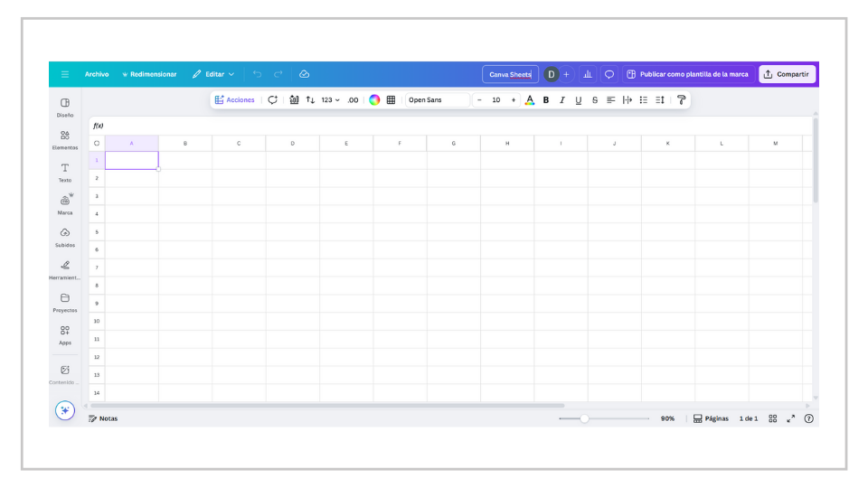
Task: Open the D user avatar
Action: pyautogui.click(x=552, y=74)
